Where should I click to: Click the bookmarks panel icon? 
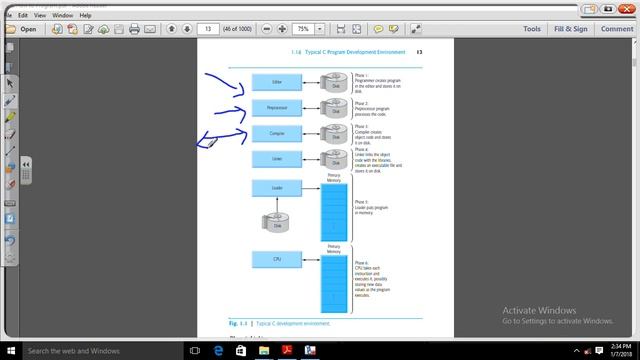pyautogui.click(x=10, y=67)
